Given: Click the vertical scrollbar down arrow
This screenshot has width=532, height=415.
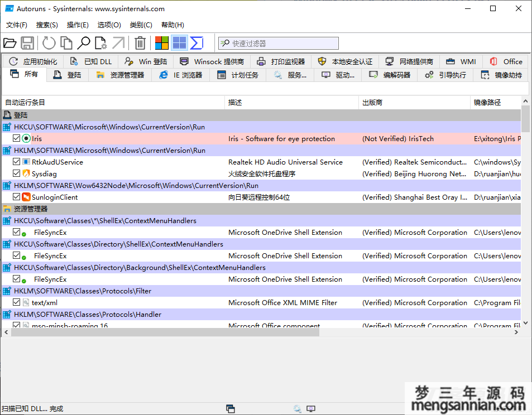Looking at the screenshot, I should pyautogui.click(x=525, y=323).
